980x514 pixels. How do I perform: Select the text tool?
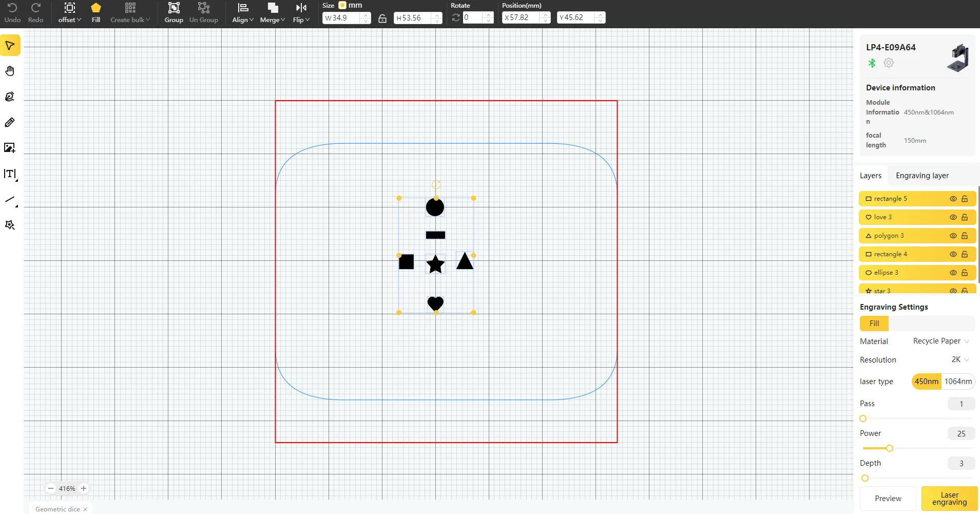(x=10, y=174)
